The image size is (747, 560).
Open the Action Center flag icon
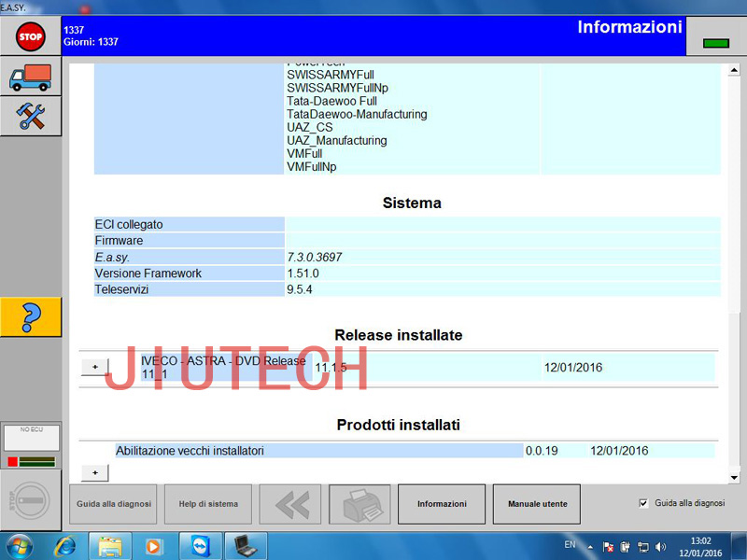(x=608, y=547)
